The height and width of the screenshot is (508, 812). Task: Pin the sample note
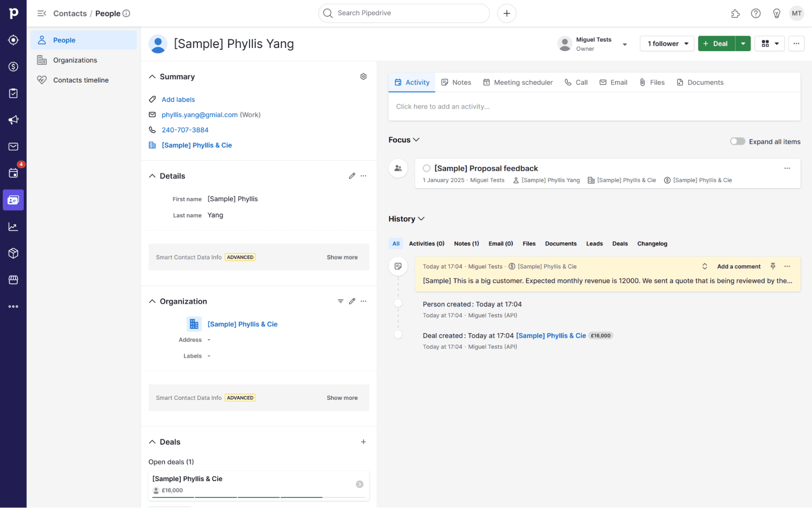coord(773,266)
